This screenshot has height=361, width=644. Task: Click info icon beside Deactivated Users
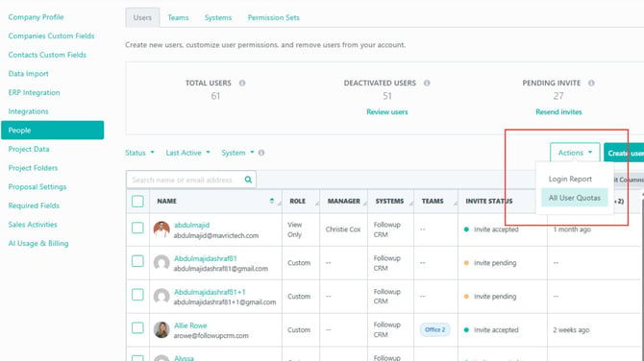[427, 83]
